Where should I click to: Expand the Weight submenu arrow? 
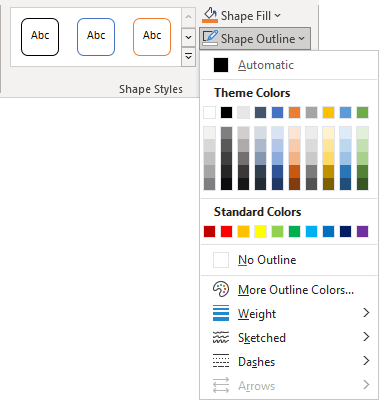[x=366, y=313]
